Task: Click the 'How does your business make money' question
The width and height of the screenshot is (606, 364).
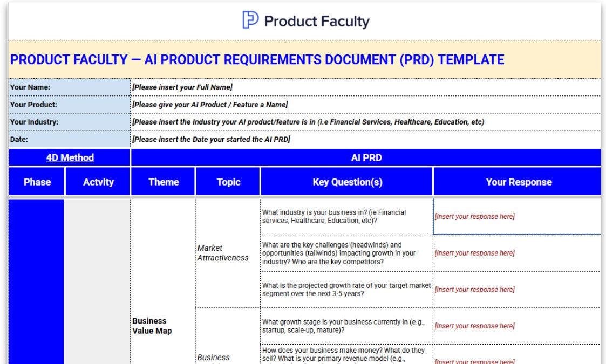Action: pyautogui.click(x=346, y=354)
